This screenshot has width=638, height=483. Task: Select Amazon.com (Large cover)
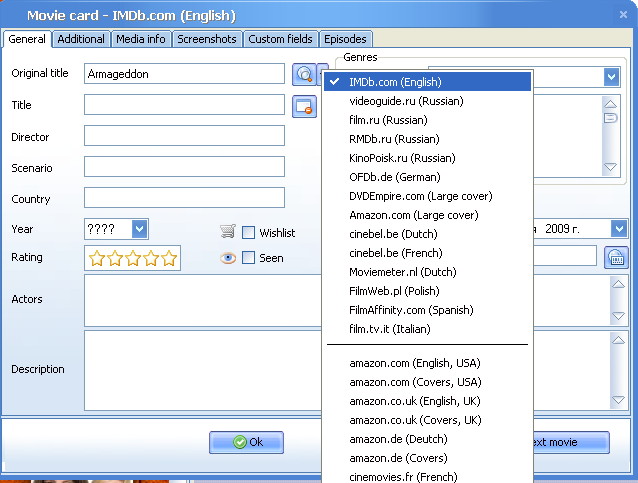pyautogui.click(x=427, y=215)
